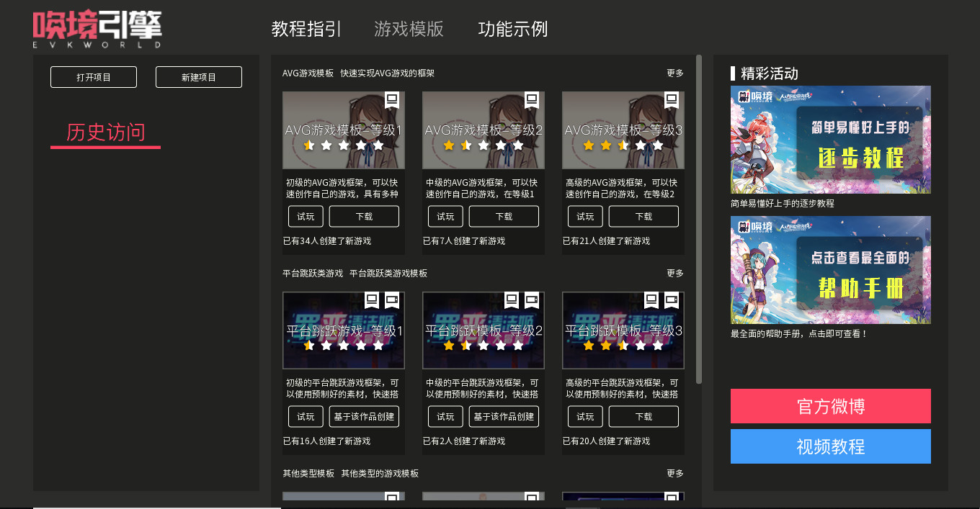This screenshot has width=980, height=509.
Task: Click the 逐步教程 banner image
Action: (830, 139)
